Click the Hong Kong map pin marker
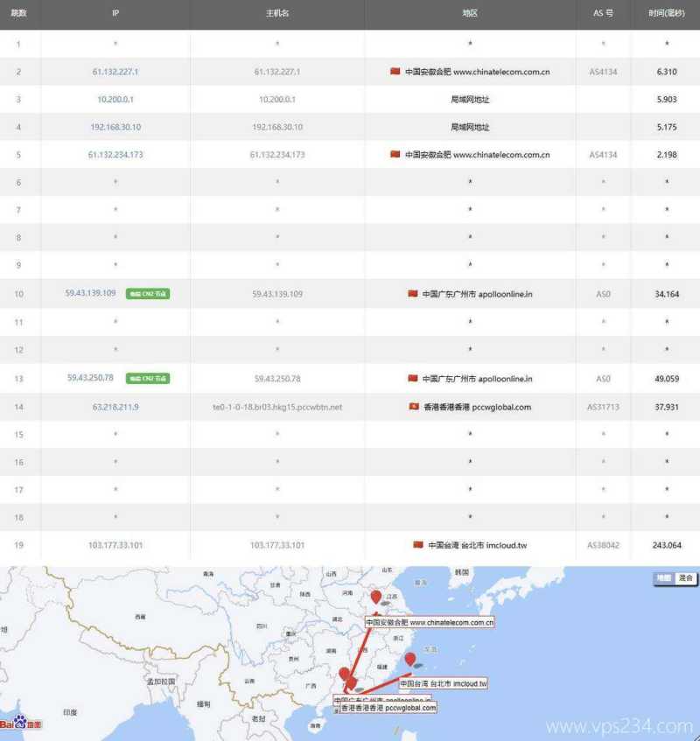This screenshot has height=741, width=700. [x=351, y=683]
